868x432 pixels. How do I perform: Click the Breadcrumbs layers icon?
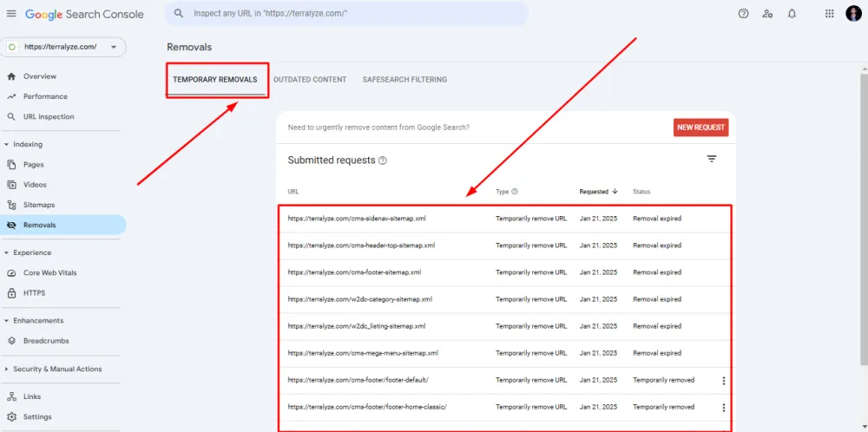(x=11, y=341)
